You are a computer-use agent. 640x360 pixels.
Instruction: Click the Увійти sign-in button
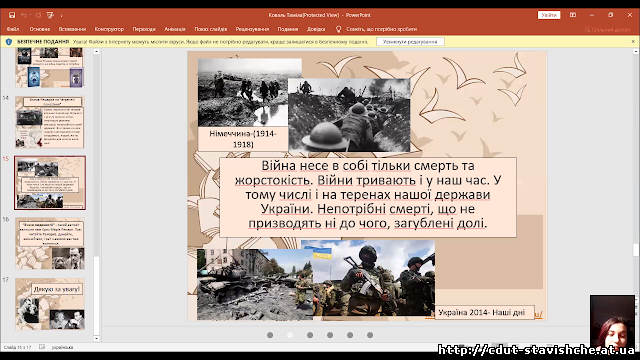[549, 15]
